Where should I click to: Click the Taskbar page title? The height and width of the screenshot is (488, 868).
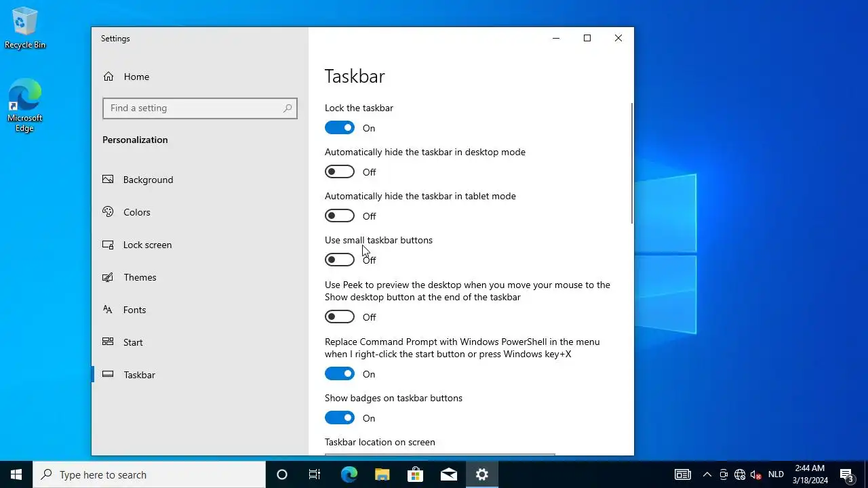[355, 76]
